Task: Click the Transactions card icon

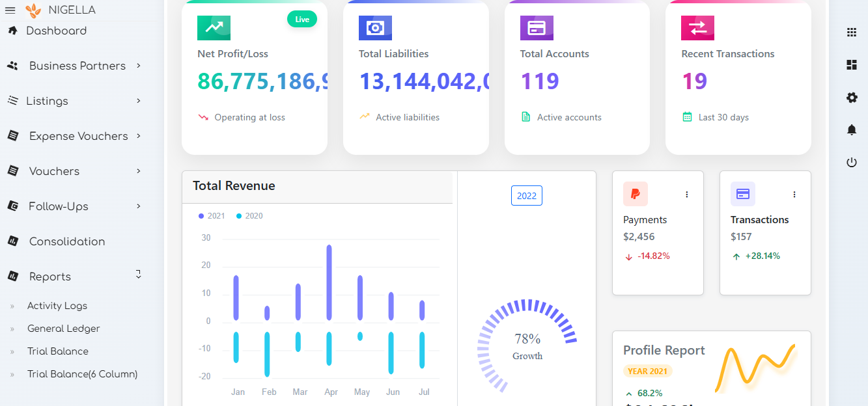Action: (742, 194)
